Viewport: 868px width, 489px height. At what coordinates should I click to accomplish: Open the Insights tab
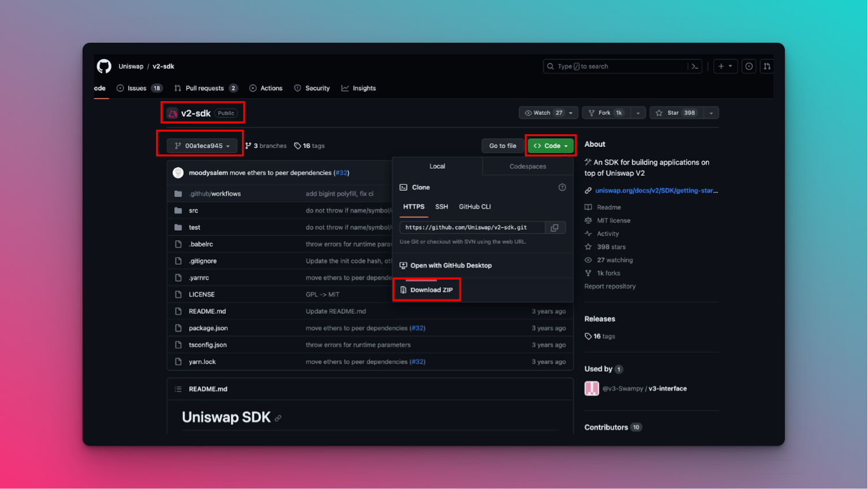coord(359,88)
